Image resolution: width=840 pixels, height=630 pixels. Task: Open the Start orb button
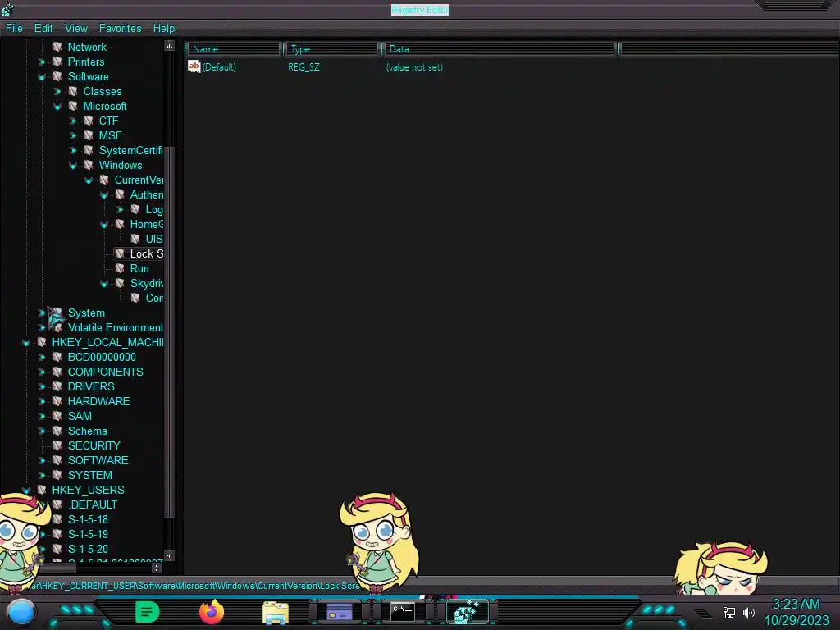pos(21,612)
